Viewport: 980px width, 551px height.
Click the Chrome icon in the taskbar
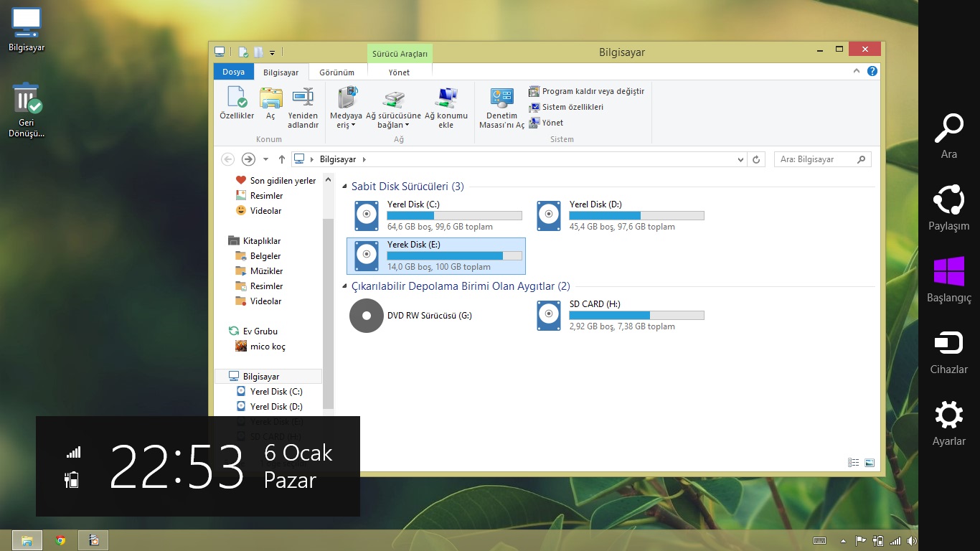coord(61,540)
